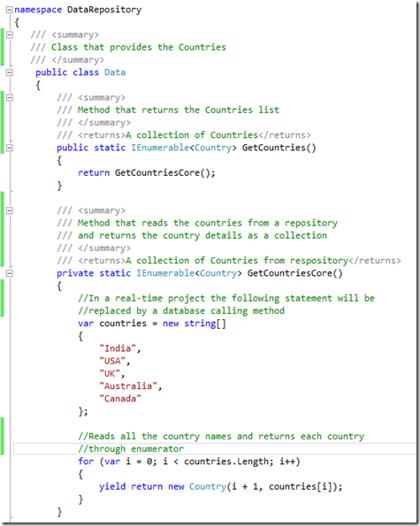
Task: Collapse the private static GetCountriesCore() method
Action: pyautogui.click(x=10, y=273)
